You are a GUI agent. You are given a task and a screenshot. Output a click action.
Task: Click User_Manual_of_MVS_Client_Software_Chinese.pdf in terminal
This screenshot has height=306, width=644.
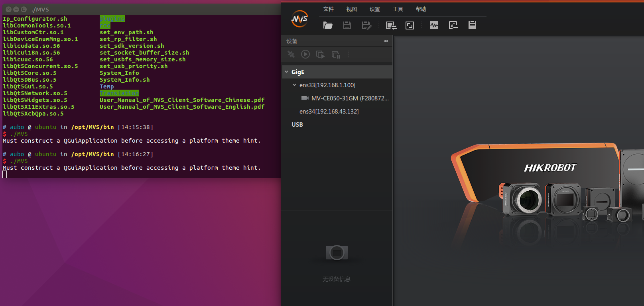pos(182,100)
